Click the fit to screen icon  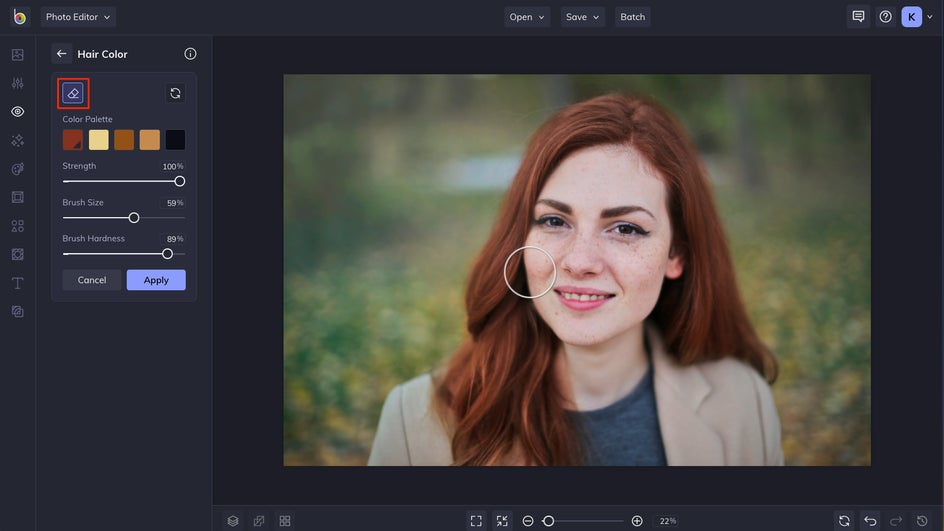point(476,521)
